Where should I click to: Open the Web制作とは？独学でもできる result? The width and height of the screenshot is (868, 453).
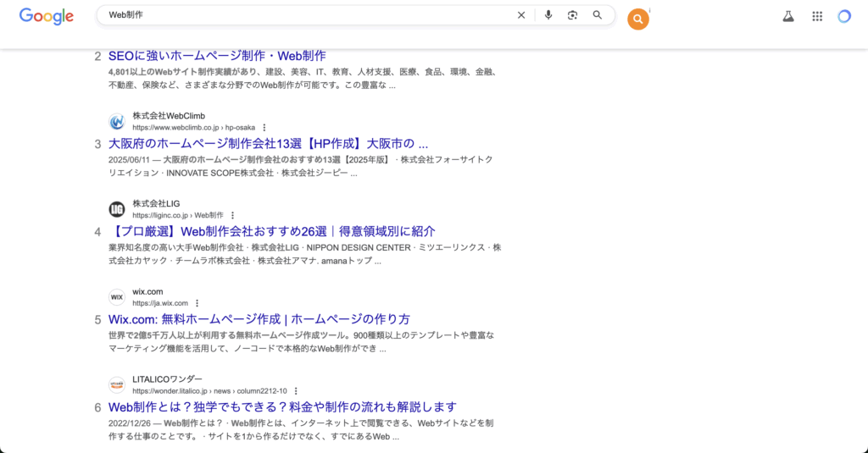[282, 407]
